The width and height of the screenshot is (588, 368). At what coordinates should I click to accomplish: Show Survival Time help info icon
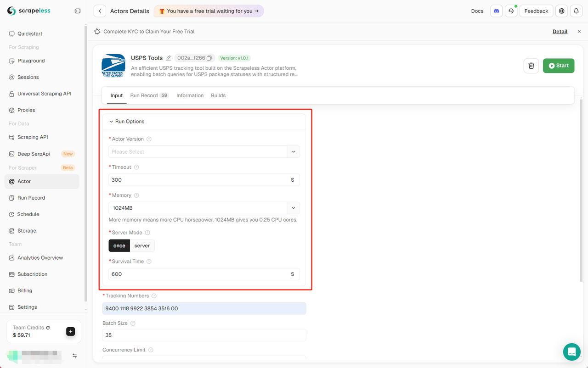(x=149, y=262)
